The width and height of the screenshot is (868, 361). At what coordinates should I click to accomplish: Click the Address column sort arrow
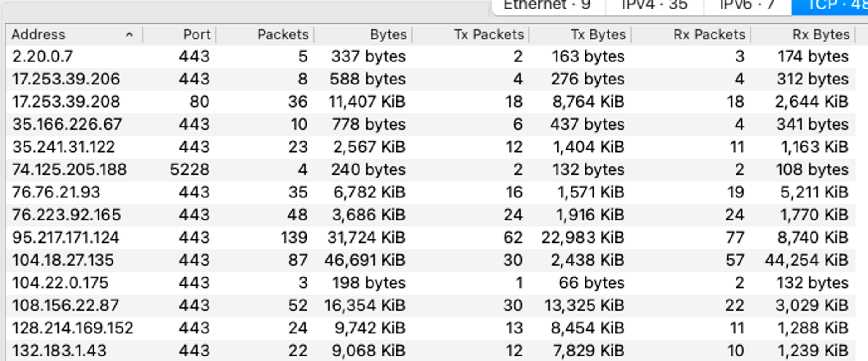129,35
